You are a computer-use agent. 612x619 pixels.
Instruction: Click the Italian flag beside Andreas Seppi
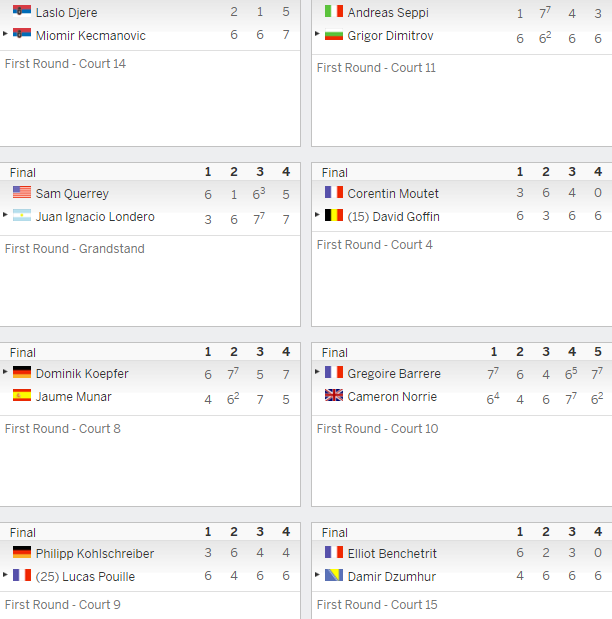point(334,11)
